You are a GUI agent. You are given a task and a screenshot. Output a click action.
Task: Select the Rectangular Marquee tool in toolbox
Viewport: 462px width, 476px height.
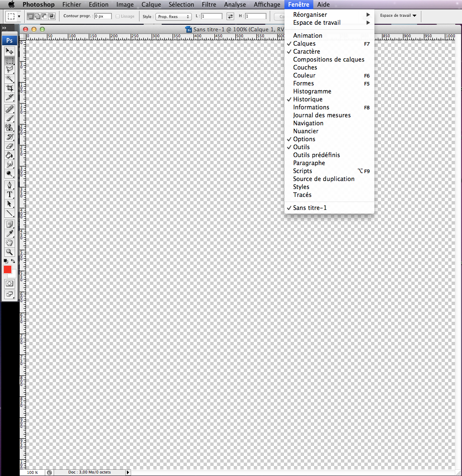coord(9,60)
